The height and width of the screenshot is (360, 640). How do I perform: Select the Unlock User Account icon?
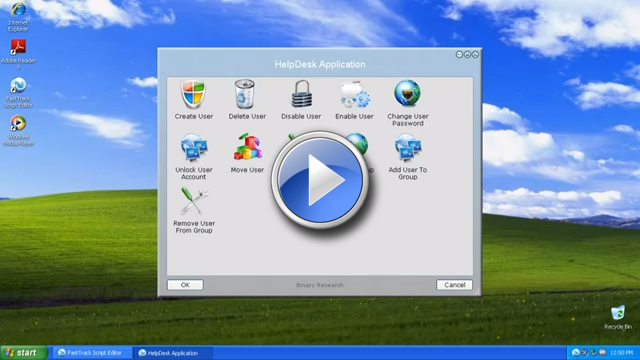click(194, 147)
